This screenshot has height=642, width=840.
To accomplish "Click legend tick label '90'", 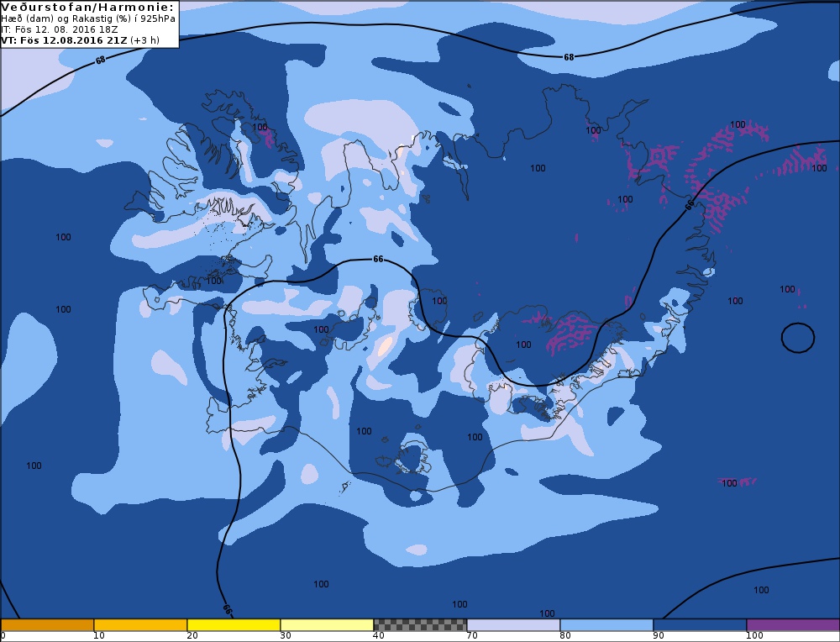I will [659, 636].
